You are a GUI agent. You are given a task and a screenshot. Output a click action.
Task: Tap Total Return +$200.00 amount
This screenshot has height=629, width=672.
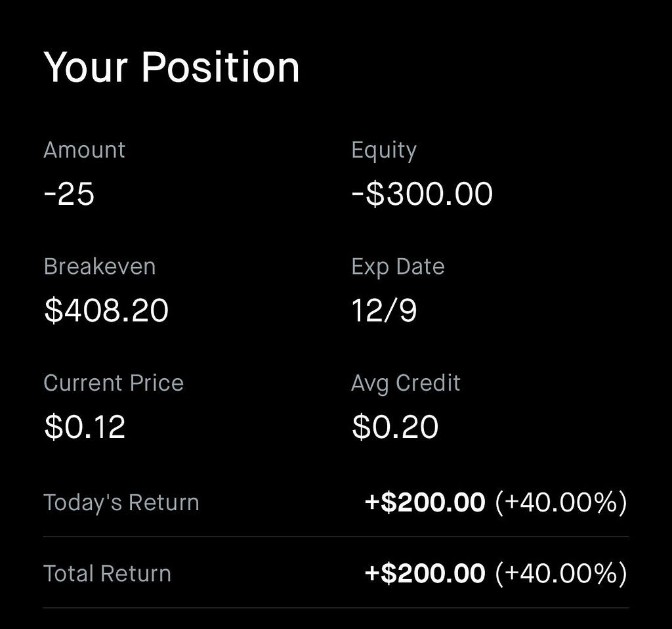point(425,573)
